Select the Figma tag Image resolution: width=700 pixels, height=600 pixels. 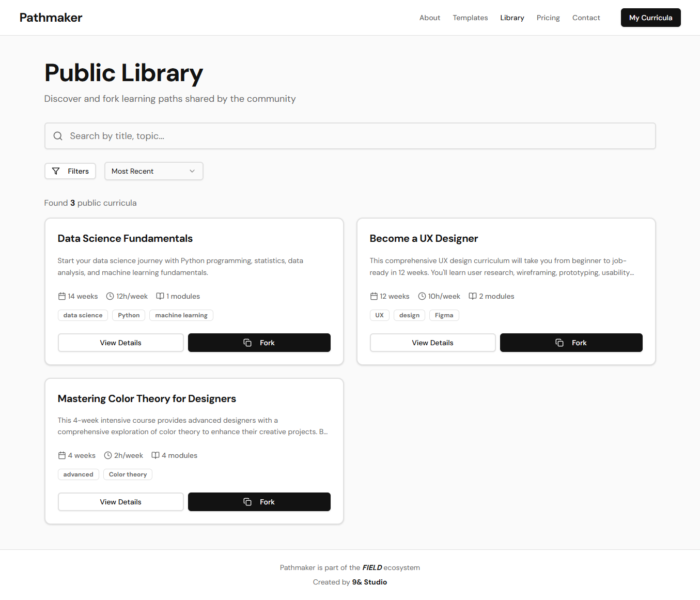tap(444, 315)
